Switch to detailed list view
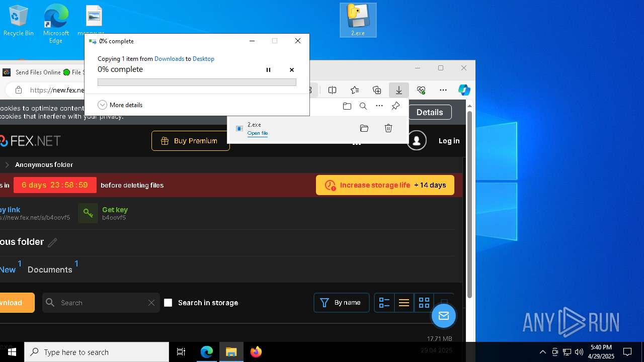 point(384,303)
